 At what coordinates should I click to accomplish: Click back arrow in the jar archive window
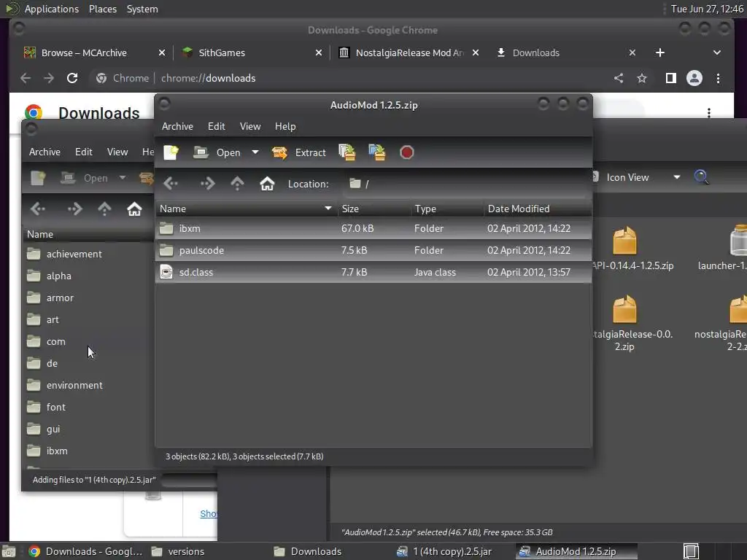pos(38,209)
